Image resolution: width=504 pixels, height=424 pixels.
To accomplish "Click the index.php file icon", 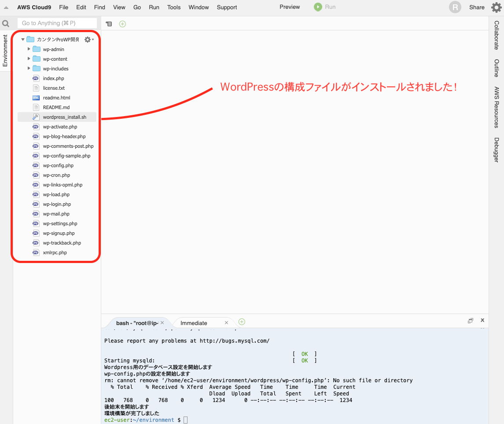I will tap(36, 78).
